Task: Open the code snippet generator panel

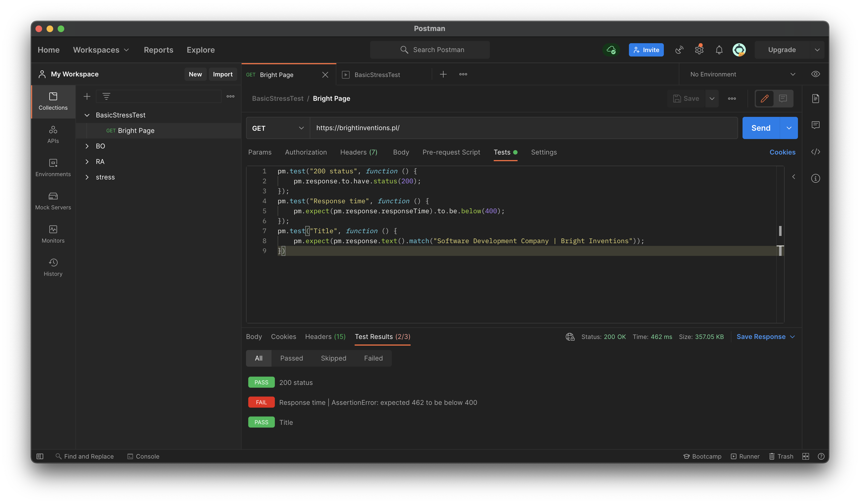Action: pos(816,152)
